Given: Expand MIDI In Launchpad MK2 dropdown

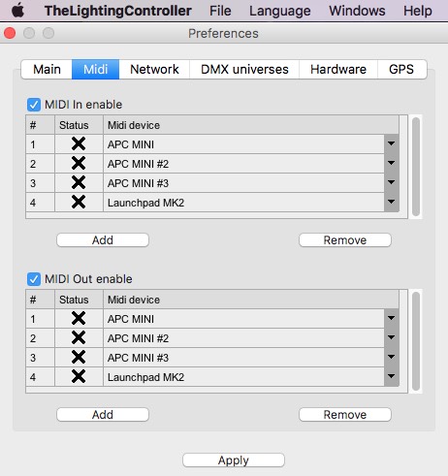Looking at the screenshot, I should pyautogui.click(x=392, y=203).
